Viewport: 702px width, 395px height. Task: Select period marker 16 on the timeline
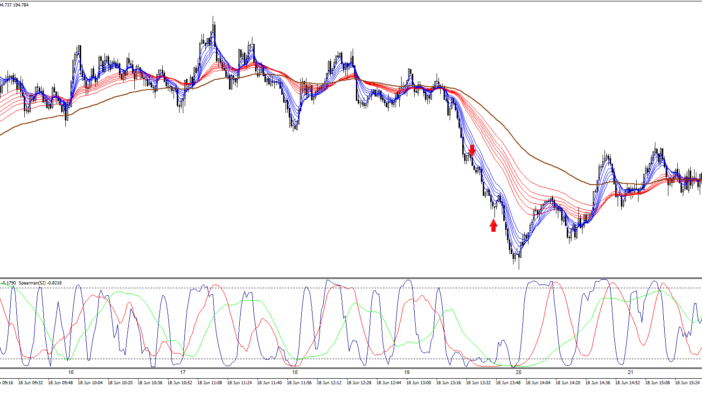71,373
